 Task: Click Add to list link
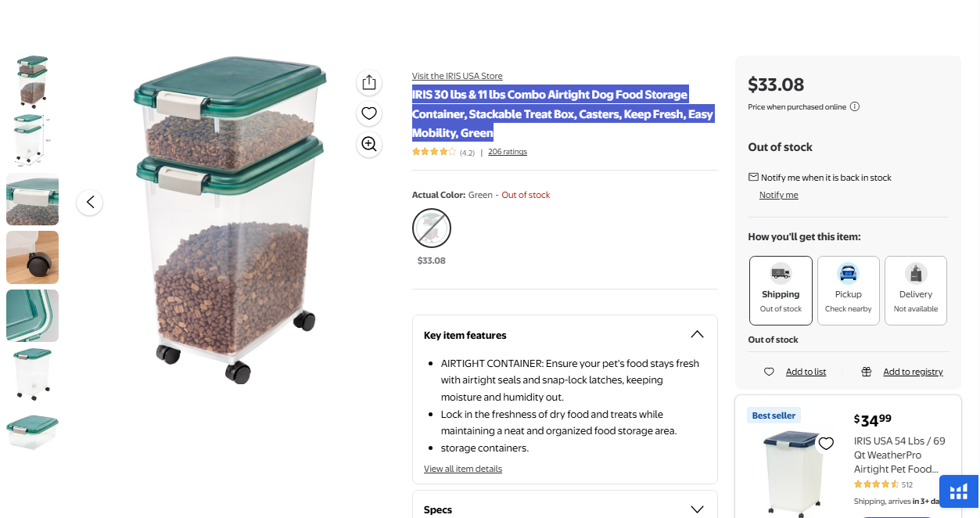click(x=806, y=372)
